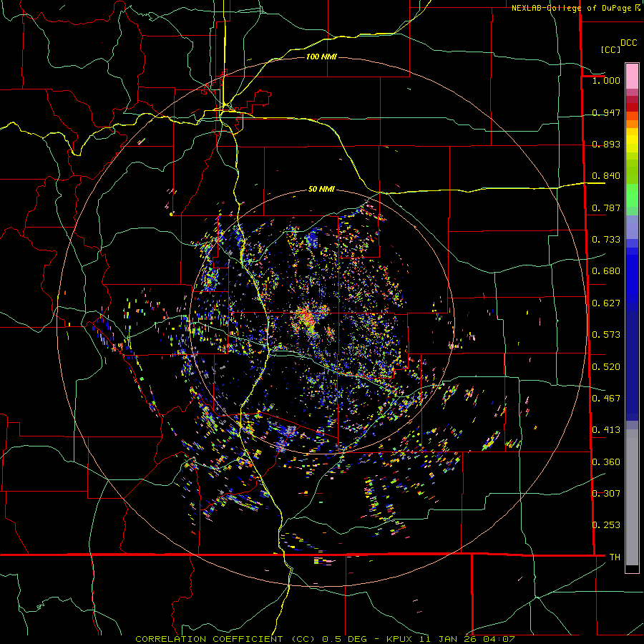Click the TH threshold label

coord(615,557)
